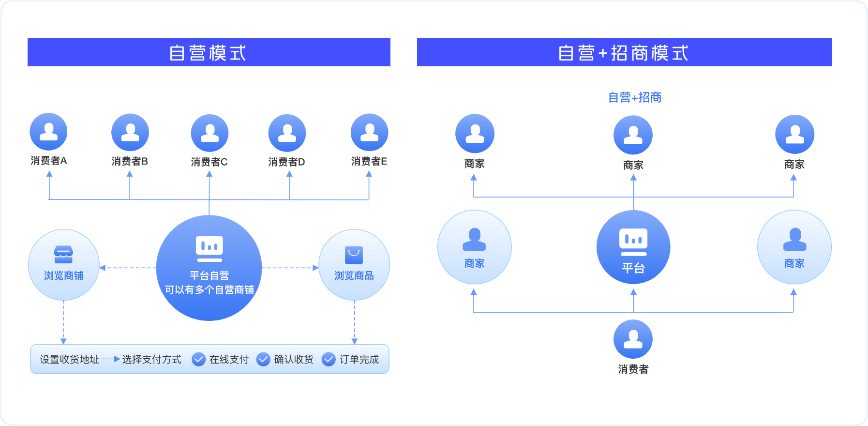This screenshot has height=426, width=868.
Task: Click the 消费者A avatar icon
Action: [x=48, y=132]
